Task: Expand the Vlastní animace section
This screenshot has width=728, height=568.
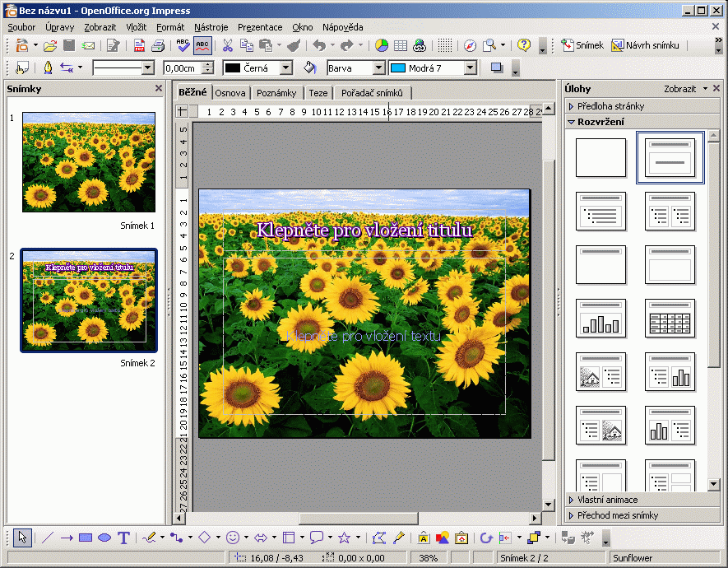Action: click(607, 500)
